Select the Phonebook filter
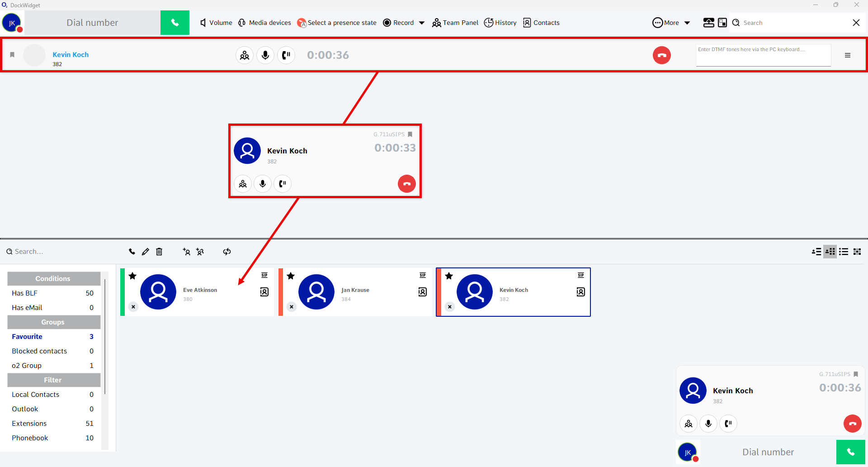 [30, 438]
